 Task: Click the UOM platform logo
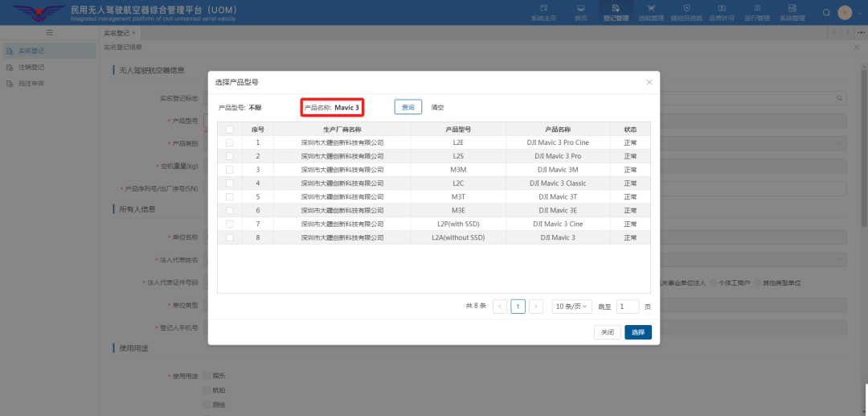(x=39, y=13)
